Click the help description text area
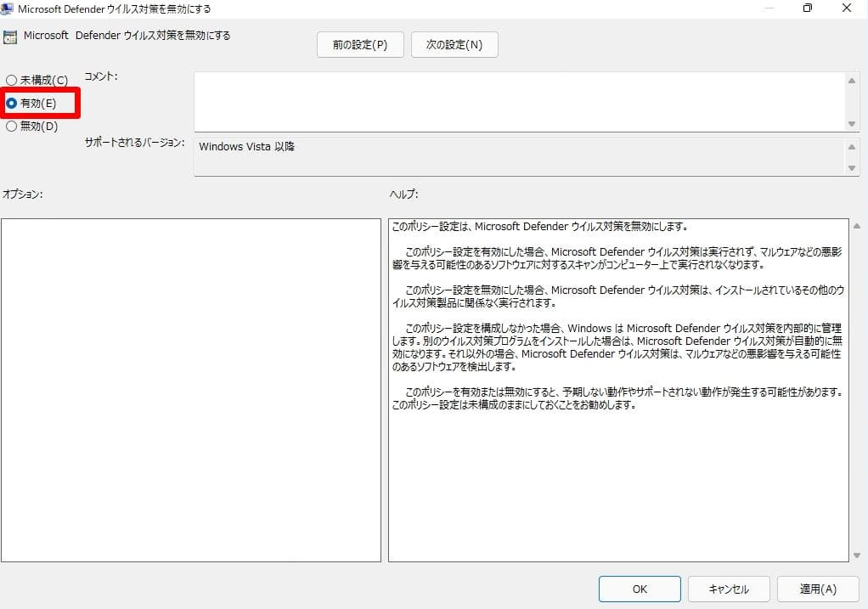The height and width of the screenshot is (609, 868). (x=618, y=391)
